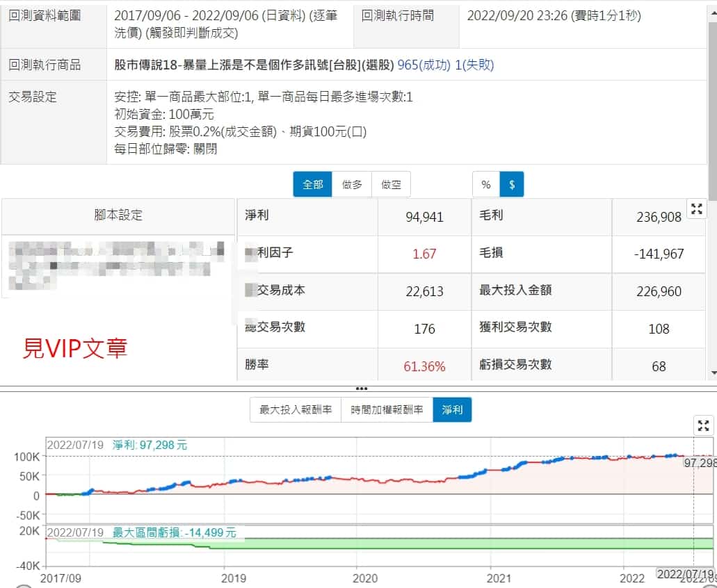Open the 1(失敗) results link
Image resolution: width=717 pixels, height=588 pixels.
(474, 65)
